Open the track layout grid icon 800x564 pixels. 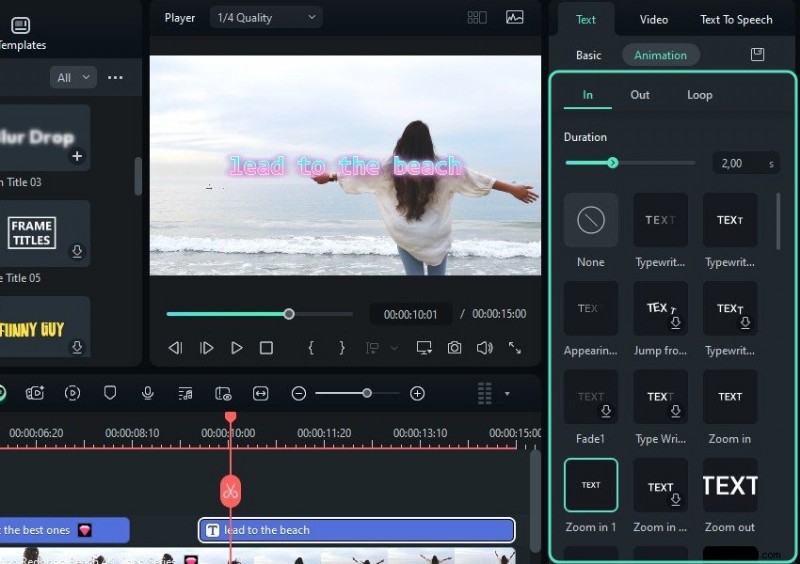[x=485, y=394]
